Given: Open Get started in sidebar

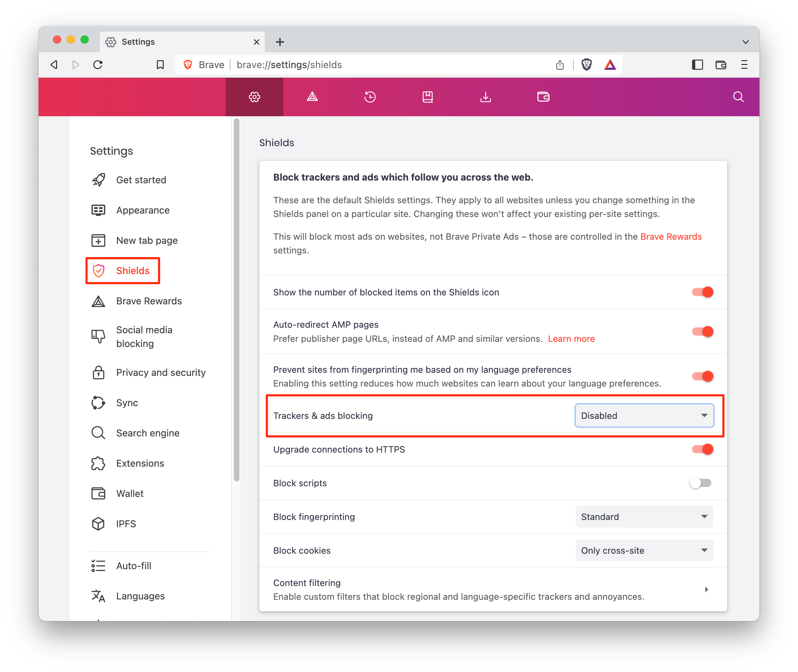Looking at the screenshot, I should (x=129, y=180).
